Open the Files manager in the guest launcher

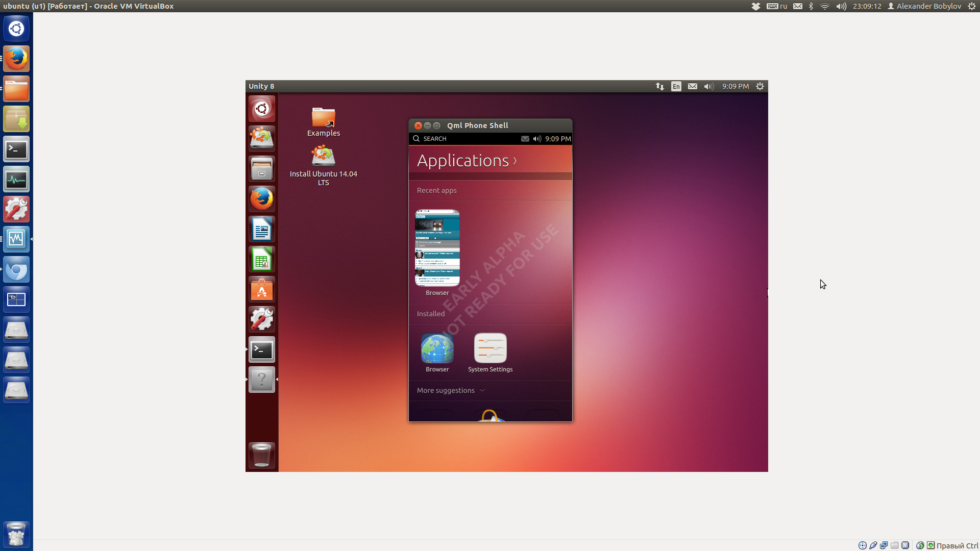coord(262,169)
